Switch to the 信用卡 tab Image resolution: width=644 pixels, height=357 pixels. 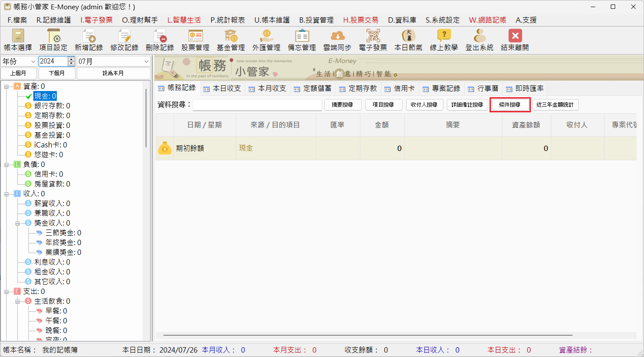click(400, 88)
